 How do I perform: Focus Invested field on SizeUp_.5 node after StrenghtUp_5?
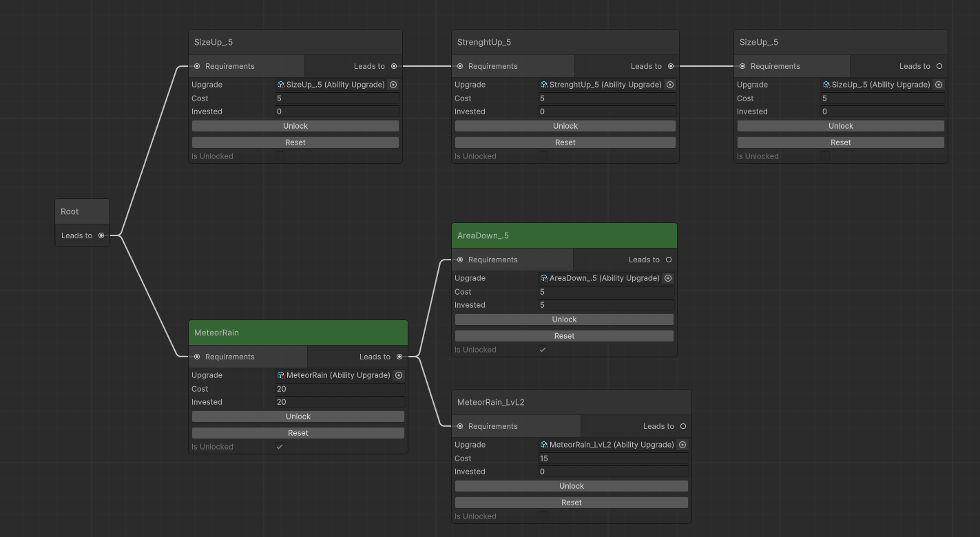pos(883,112)
